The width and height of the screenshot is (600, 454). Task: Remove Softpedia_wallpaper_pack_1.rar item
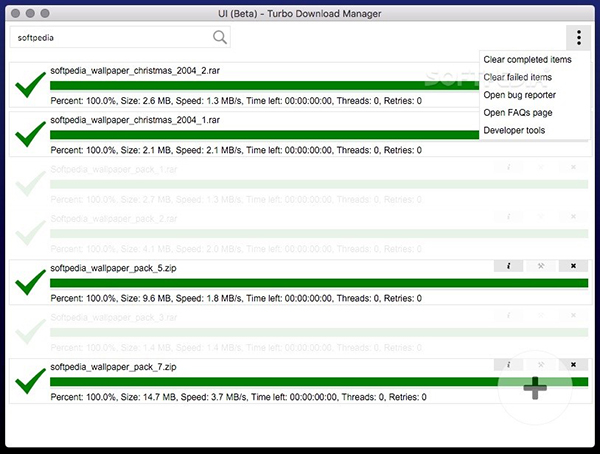point(573,167)
